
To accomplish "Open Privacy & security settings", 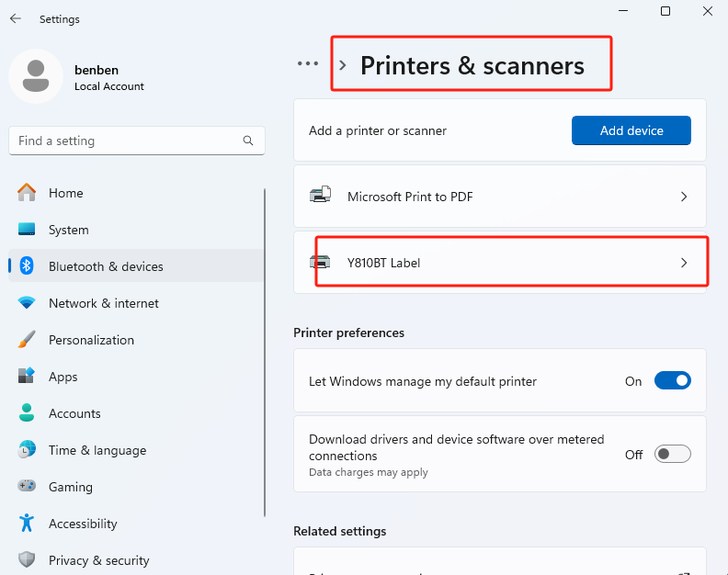I will click(x=136, y=559).
